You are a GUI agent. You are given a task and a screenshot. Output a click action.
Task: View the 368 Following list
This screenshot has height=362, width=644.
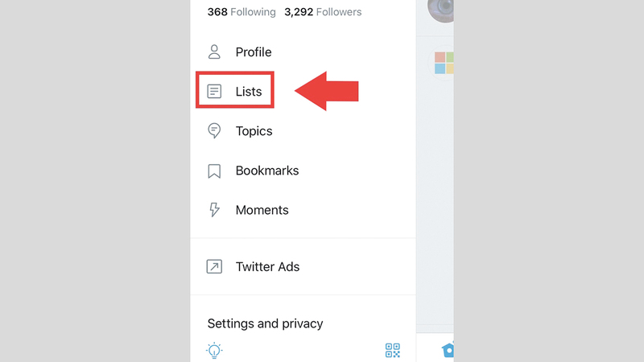click(242, 12)
